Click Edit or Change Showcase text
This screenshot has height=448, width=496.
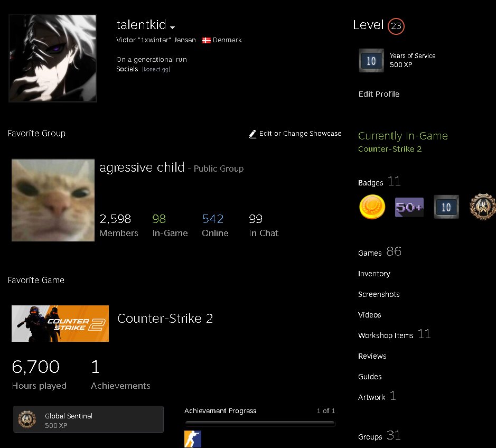[300, 134]
